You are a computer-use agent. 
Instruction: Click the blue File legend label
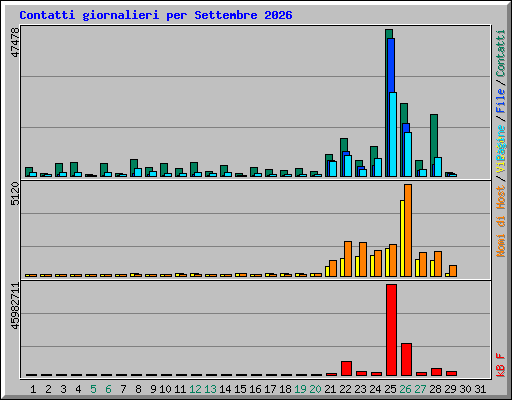point(501,100)
